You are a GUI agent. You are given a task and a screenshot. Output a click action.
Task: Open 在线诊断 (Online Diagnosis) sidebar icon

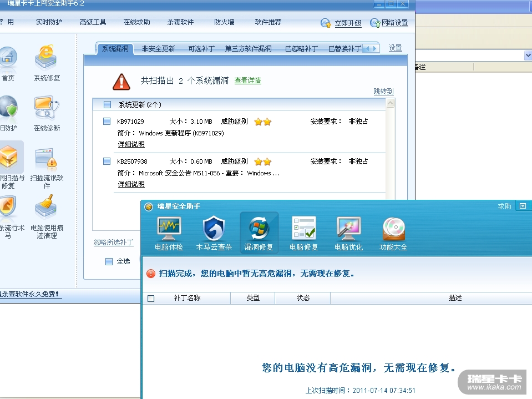(x=47, y=107)
